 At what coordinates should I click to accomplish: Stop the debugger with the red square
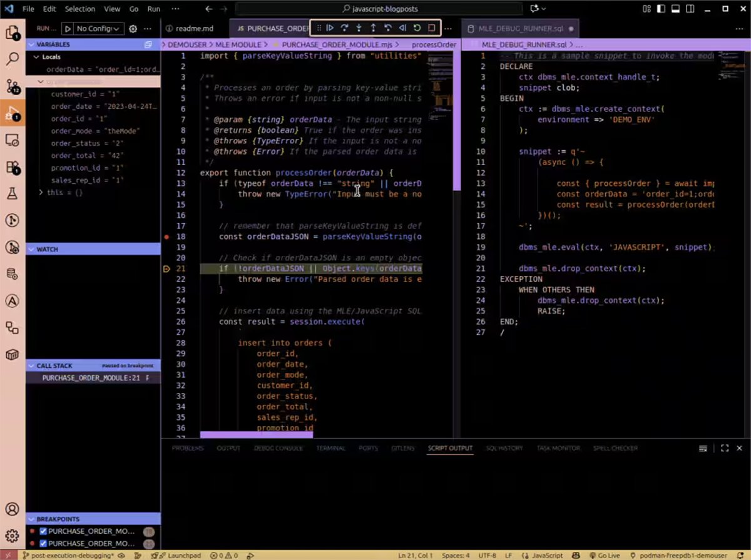tap(431, 28)
